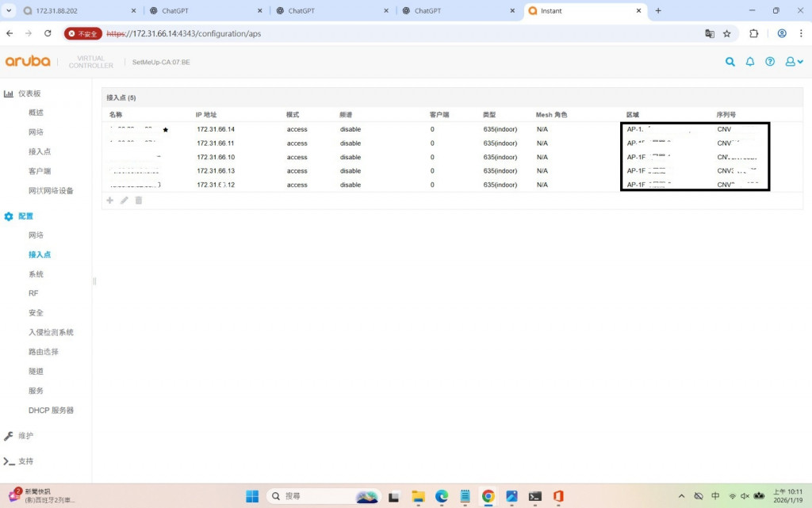Open Microsoft Edge from taskbar
The height and width of the screenshot is (508, 812).
[x=442, y=496]
